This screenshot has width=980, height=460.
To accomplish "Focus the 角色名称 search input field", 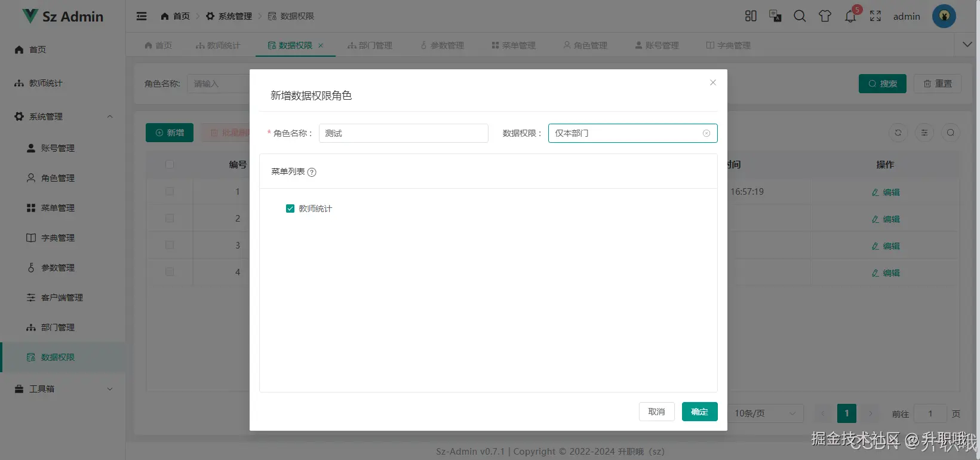I will coord(219,84).
